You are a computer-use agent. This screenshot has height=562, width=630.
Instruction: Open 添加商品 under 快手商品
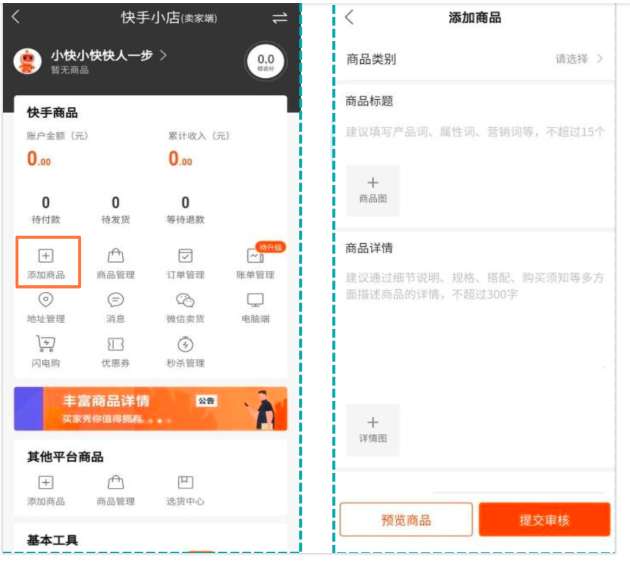pyautogui.click(x=46, y=264)
